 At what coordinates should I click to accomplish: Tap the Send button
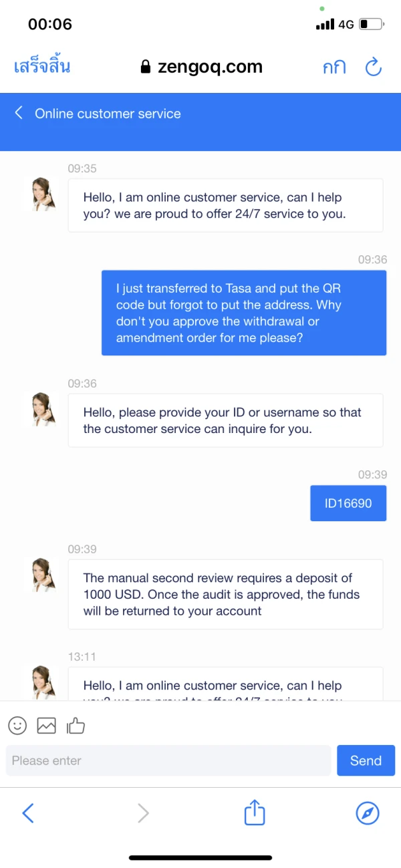coord(366,760)
